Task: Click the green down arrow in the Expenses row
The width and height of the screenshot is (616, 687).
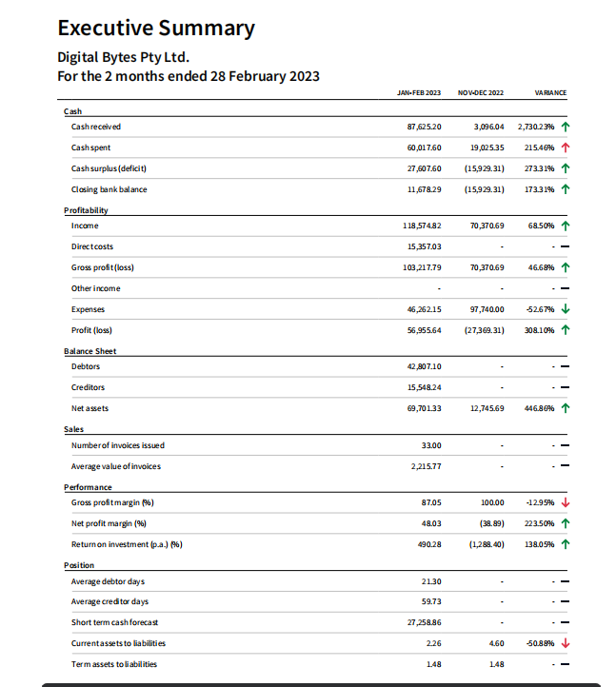Action: coord(565,309)
